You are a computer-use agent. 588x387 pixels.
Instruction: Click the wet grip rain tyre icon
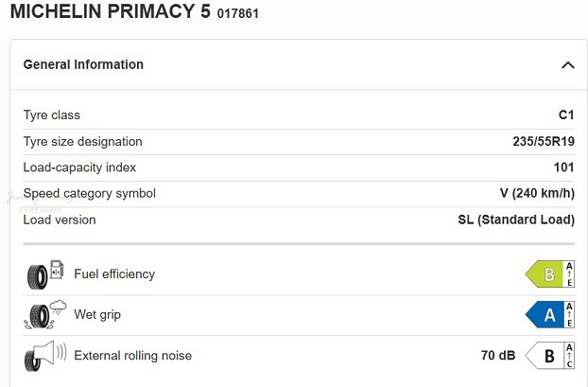pos(45,315)
